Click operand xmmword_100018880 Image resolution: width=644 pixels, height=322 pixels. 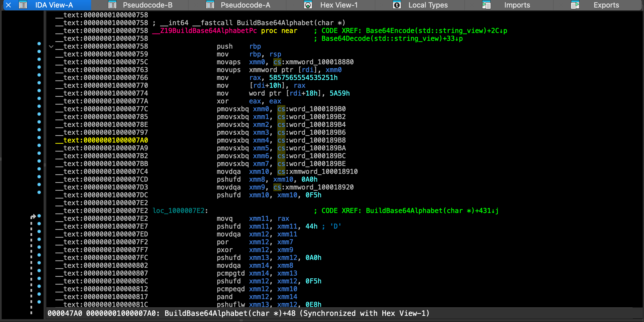[x=319, y=62]
